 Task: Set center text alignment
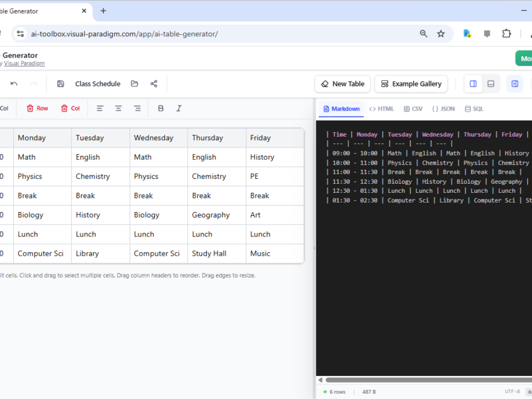pos(118,108)
